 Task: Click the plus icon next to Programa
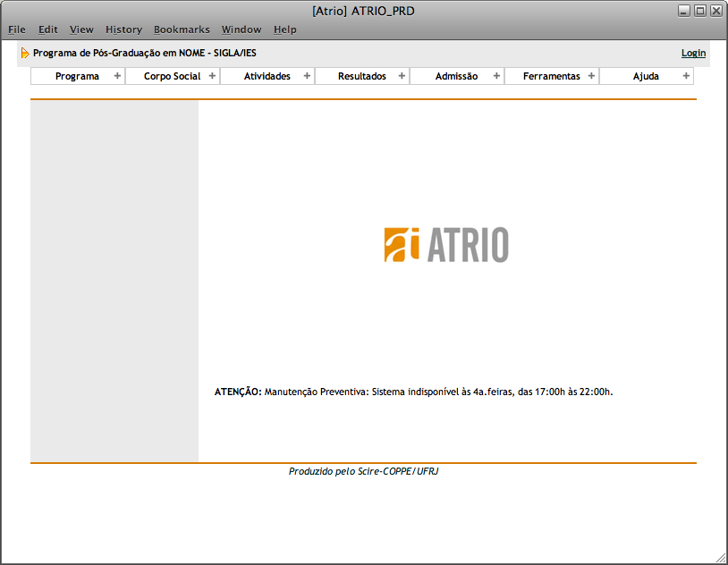pos(117,76)
